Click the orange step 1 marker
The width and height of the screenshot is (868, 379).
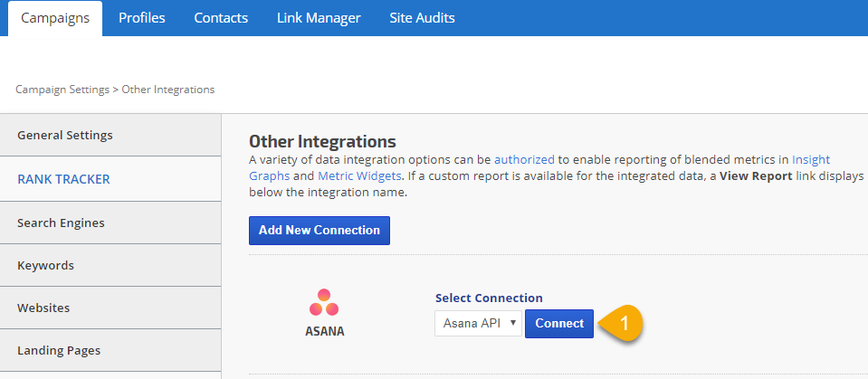click(x=625, y=323)
